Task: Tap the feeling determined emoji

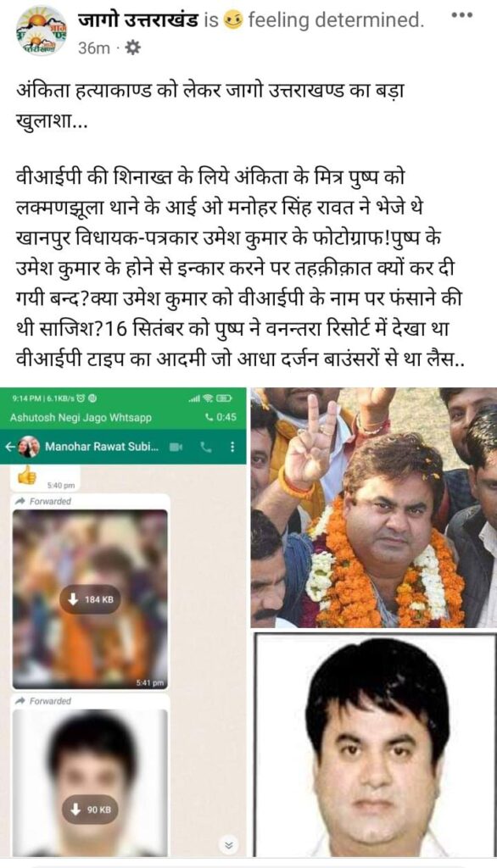Action: (x=232, y=20)
